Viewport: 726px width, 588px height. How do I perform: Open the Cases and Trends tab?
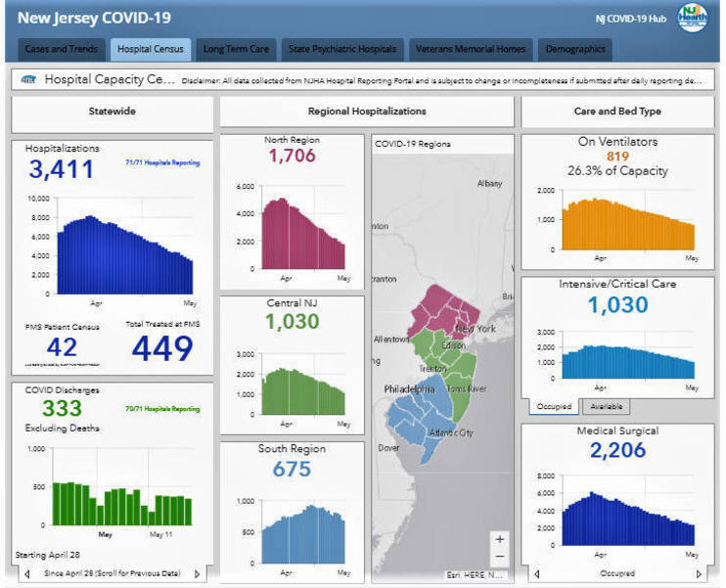coord(61,49)
